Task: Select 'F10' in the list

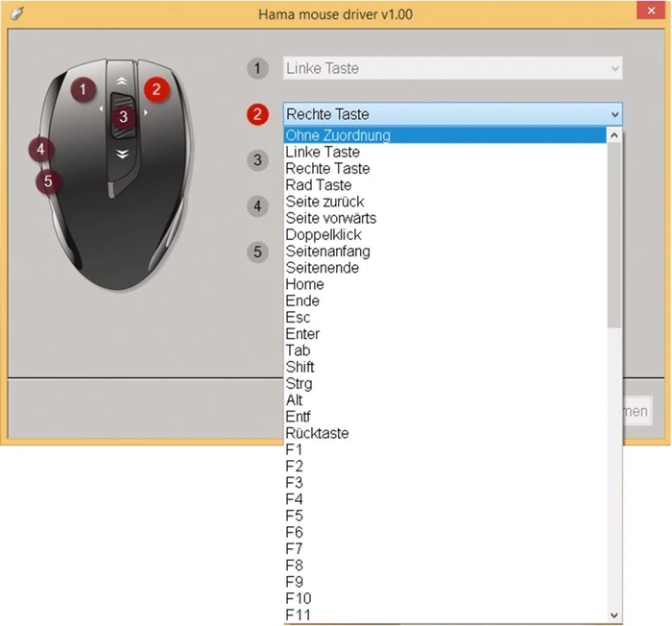Action: [444, 598]
